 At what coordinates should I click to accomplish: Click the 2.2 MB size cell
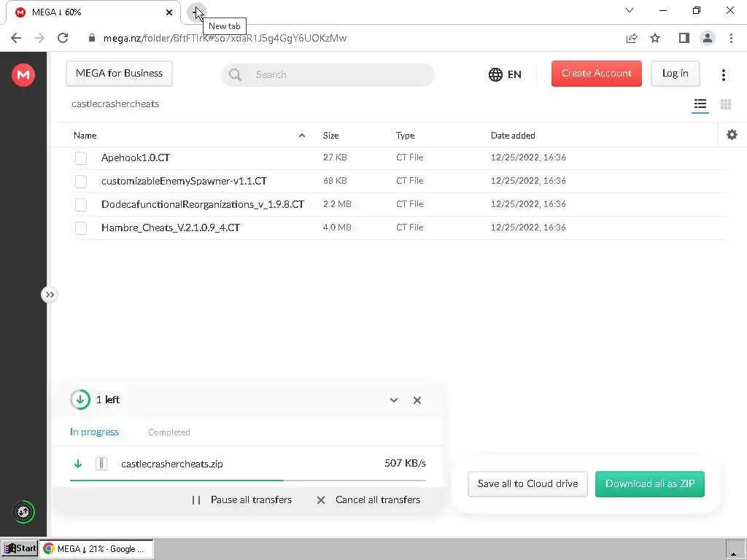click(337, 204)
